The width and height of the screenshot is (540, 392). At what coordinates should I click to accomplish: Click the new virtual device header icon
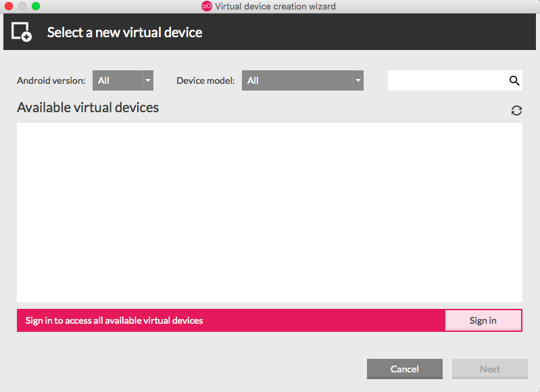pos(22,32)
